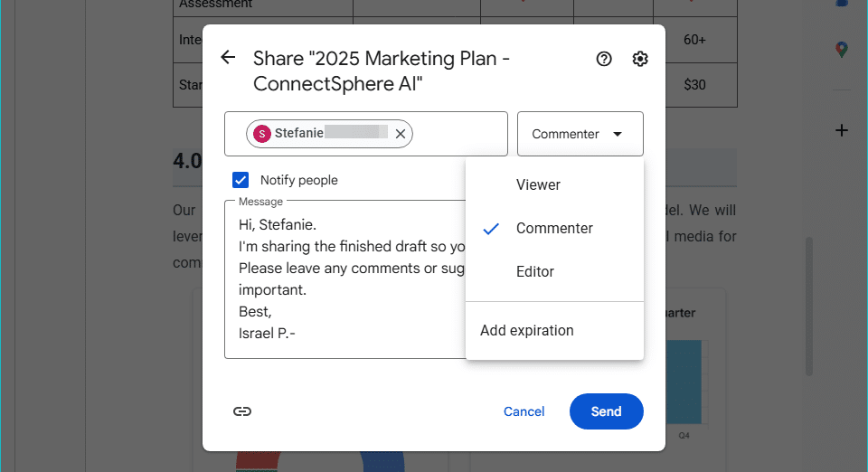Click the "$30" table cell
The image size is (868, 472).
pos(694,85)
